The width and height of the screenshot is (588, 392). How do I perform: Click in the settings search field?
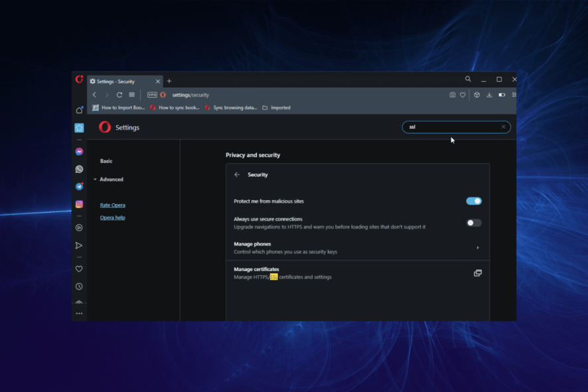pyautogui.click(x=456, y=127)
